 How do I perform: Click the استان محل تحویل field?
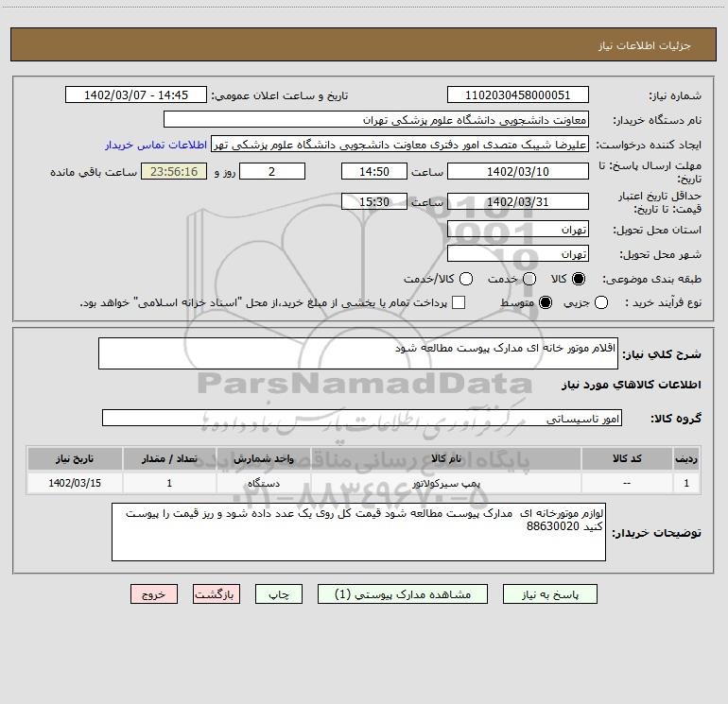coord(518,230)
